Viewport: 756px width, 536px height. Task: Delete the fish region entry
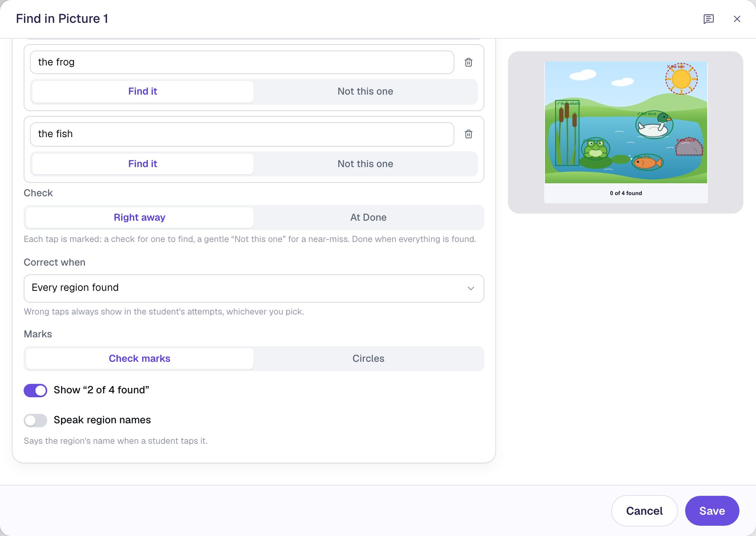tap(469, 134)
